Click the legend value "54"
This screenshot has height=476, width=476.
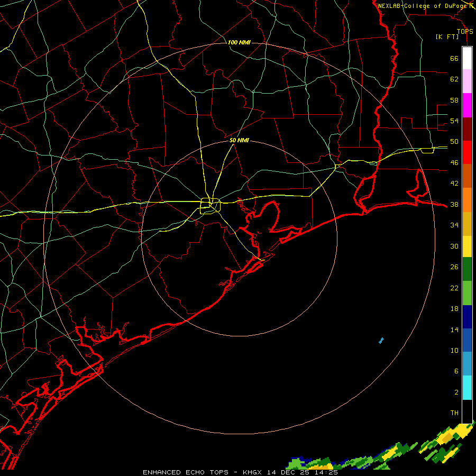tap(454, 121)
